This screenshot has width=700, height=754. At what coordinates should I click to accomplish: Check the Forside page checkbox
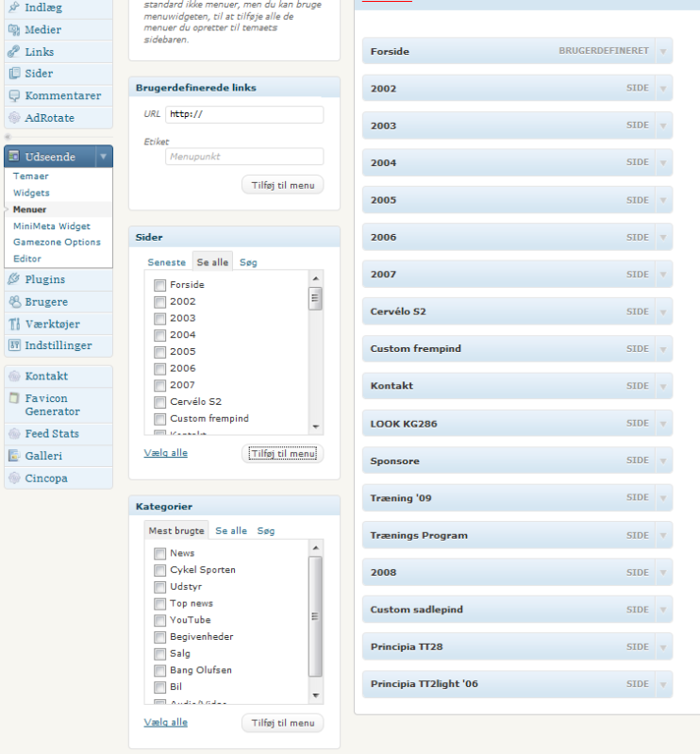click(x=159, y=285)
